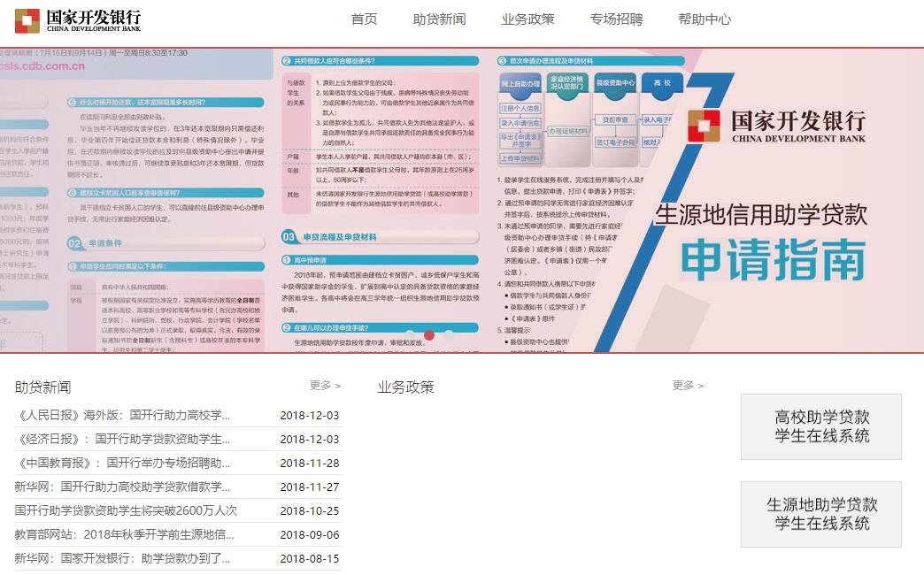Open 教育部网站：2018年秋季开学 article

(x=124, y=534)
